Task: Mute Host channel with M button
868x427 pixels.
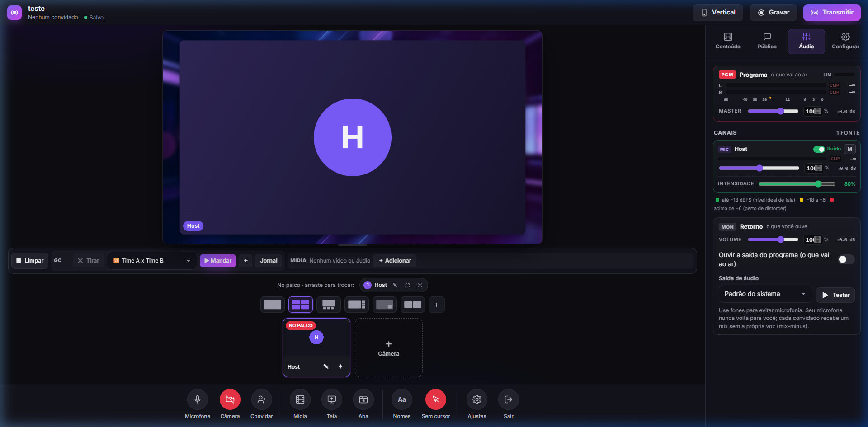Action: [x=850, y=149]
